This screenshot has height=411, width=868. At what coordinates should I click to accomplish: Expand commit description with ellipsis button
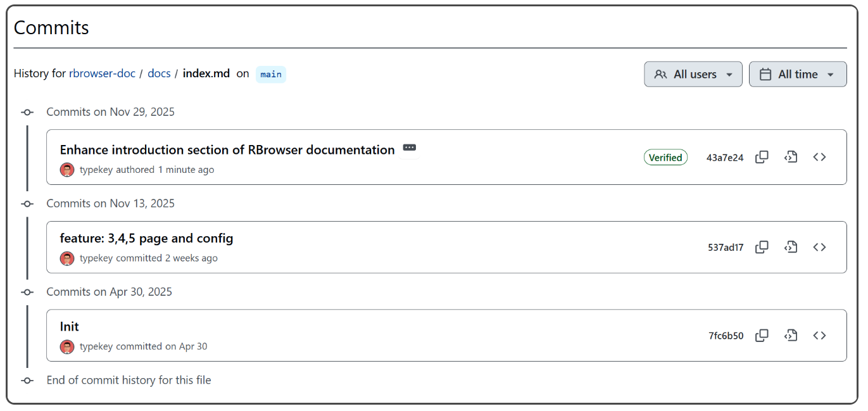[410, 148]
